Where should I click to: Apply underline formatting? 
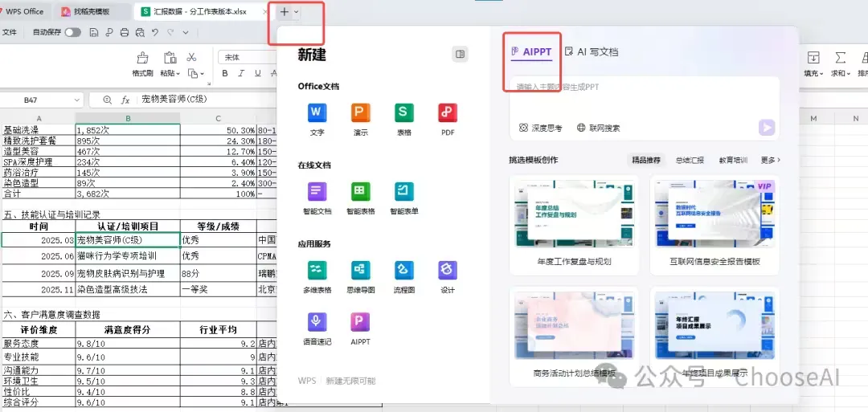(258, 74)
